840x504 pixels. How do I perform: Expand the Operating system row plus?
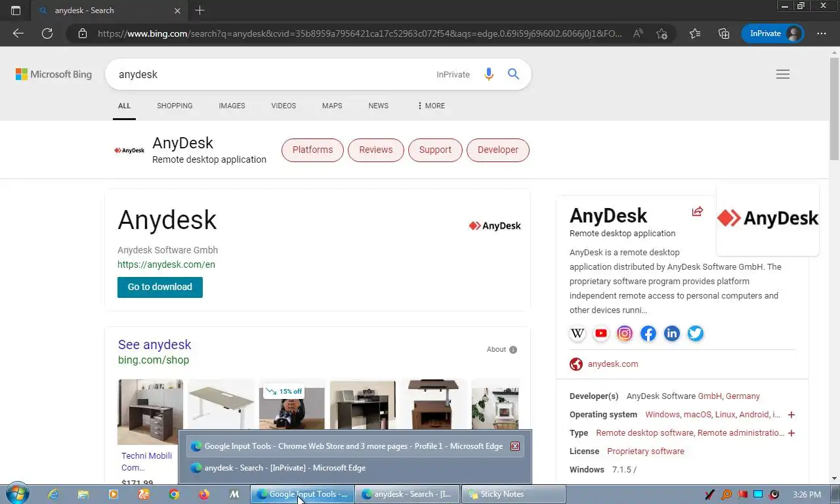791,415
